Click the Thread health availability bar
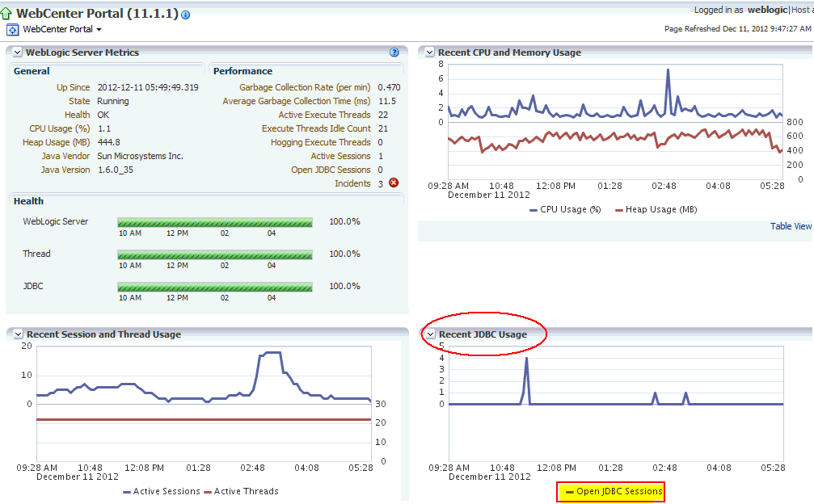The height and width of the screenshot is (504, 814). [x=215, y=254]
